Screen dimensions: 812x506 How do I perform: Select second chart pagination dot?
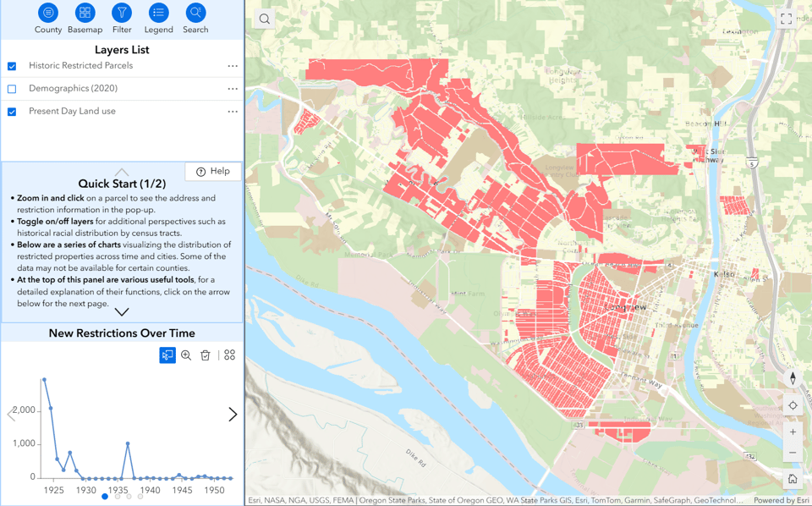click(117, 497)
